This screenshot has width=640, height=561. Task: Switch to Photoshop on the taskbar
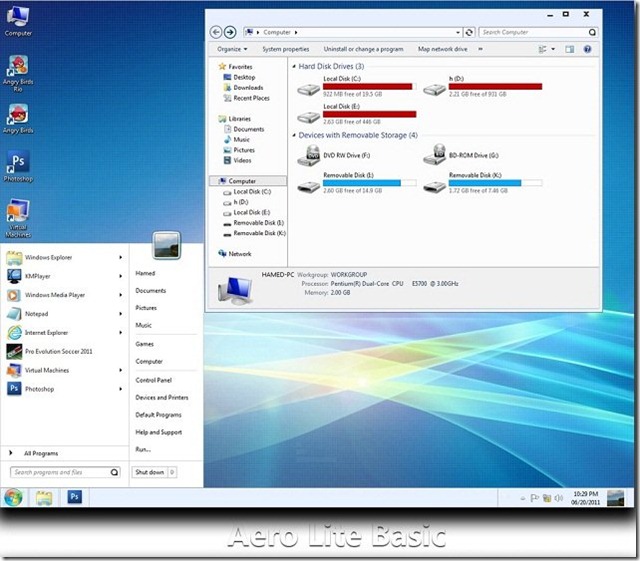click(74, 496)
